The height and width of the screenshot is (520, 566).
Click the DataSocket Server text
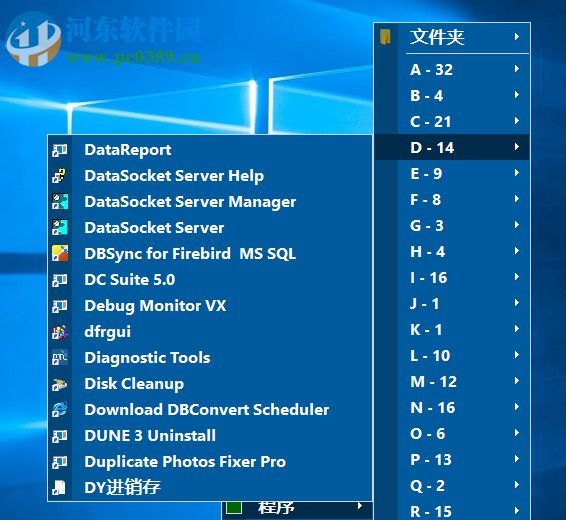pyautogui.click(x=154, y=228)
